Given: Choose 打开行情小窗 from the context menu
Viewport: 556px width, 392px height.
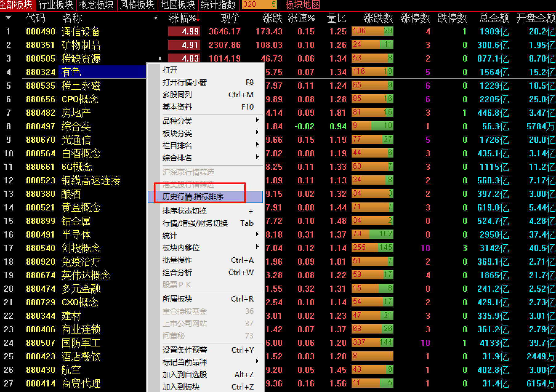Looking at the screenshot, I should [185, 82].
